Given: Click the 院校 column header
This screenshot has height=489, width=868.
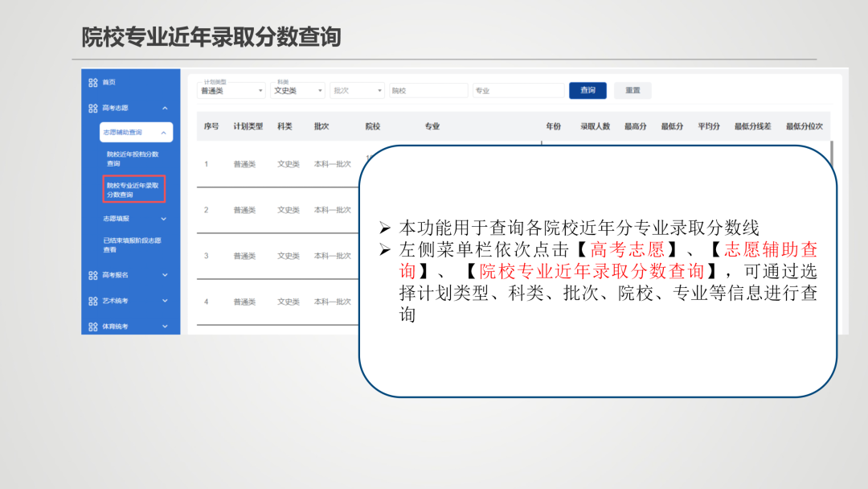Looking at the screenshot, I should click(x=373, y=126).
